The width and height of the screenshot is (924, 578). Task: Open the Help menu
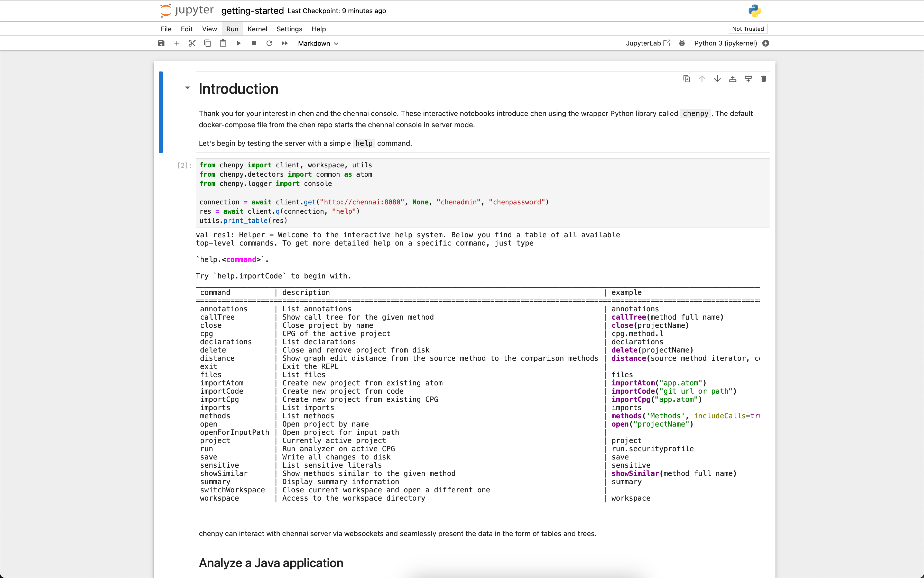click(x=319, y=29)
